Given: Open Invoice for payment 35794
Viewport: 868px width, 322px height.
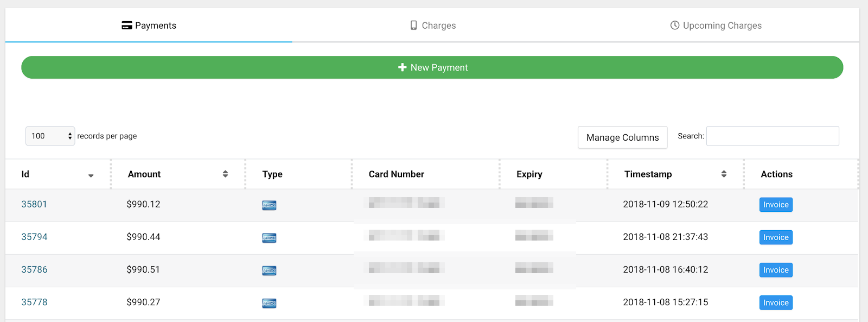Looking at the screenshot, I should pos(776,237).
